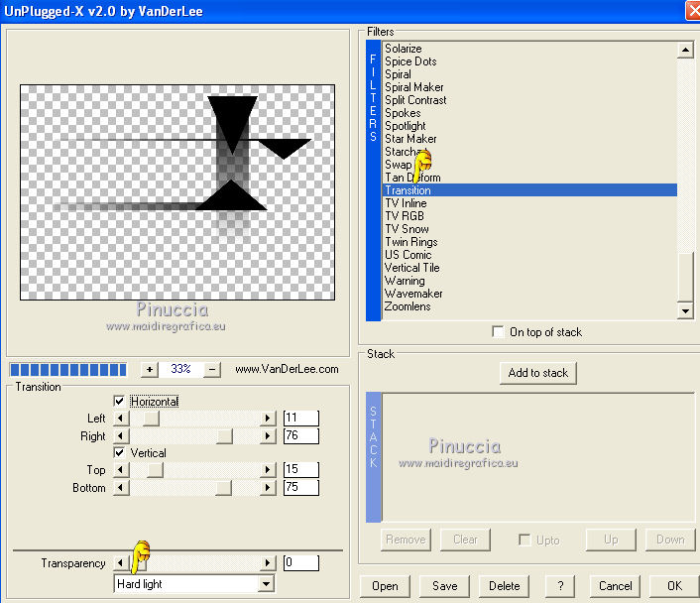Click the filter preview image

[177, 192]
